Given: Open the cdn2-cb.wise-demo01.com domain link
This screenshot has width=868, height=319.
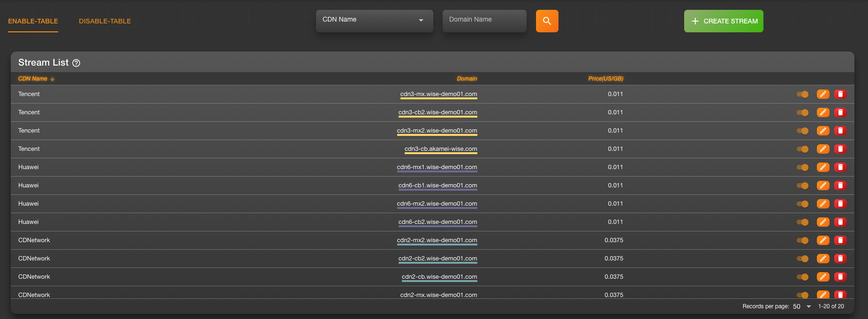Looking at the screenshot, I should (439, 277).
